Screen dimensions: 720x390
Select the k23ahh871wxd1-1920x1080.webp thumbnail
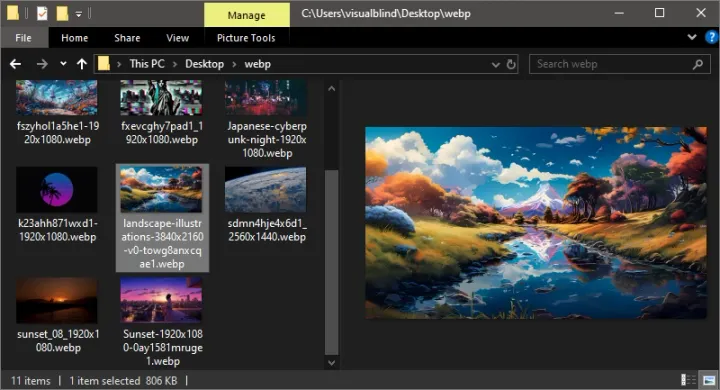point(56,189)
